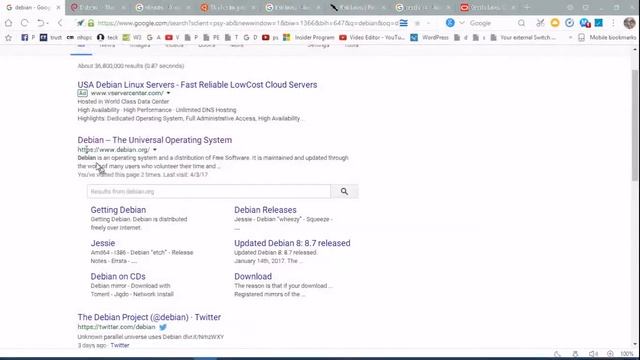Click the night mode moon icon in status bar
The height and width of the screenshot is (360, 640).
pyautogui.click(x=557, y=354)
